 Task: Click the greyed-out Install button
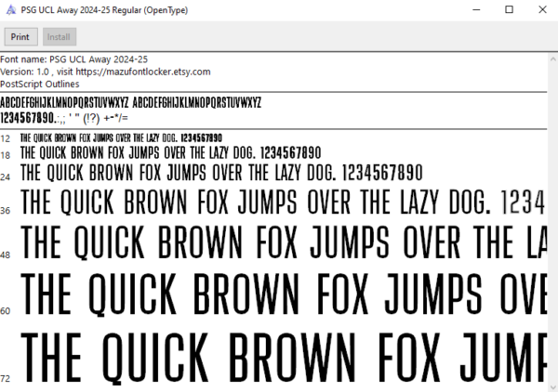(x=60, y=37)
